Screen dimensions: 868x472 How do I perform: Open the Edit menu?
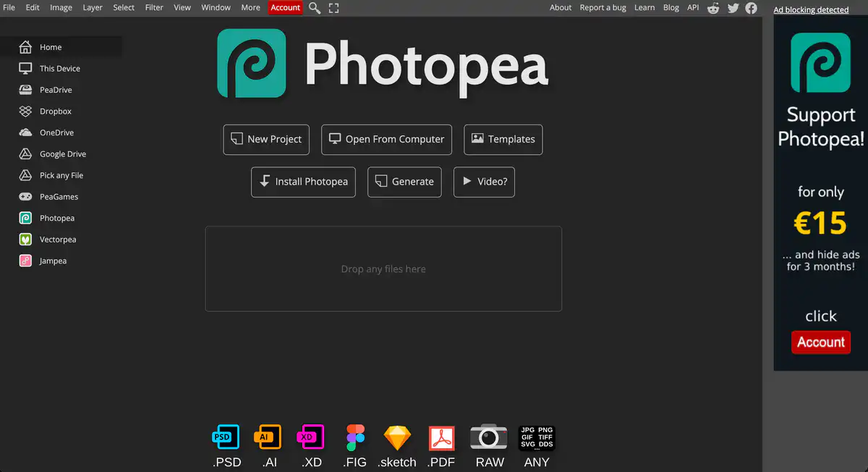33,7
